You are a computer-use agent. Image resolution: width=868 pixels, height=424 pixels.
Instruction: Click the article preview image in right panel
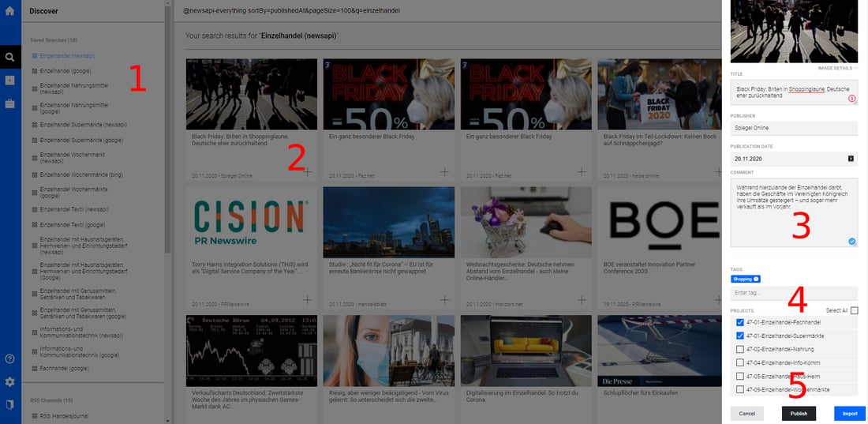point(794,31)
